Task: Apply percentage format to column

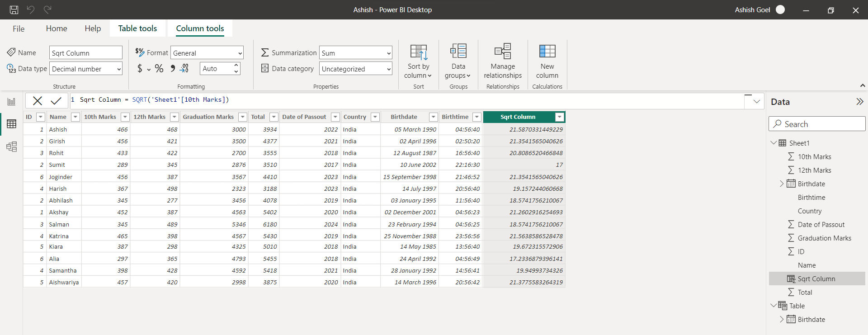Action: point(159,69)
